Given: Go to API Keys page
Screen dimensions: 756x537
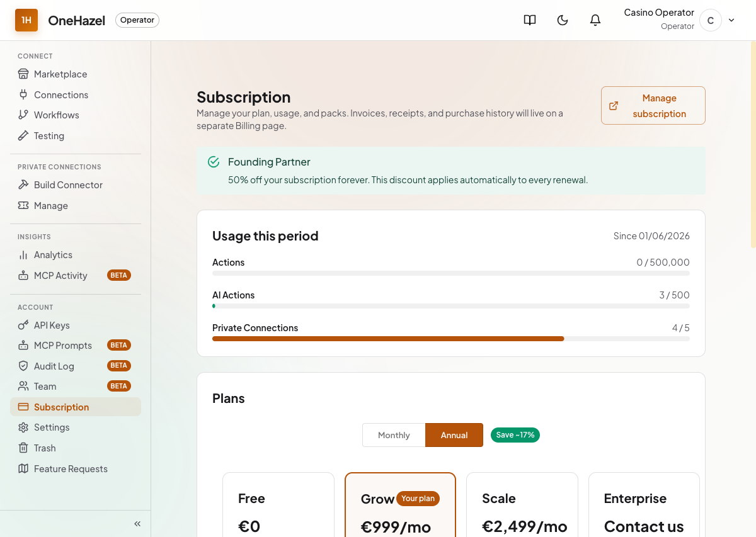Looking at the screenshot, I should [x=76, y=325].
